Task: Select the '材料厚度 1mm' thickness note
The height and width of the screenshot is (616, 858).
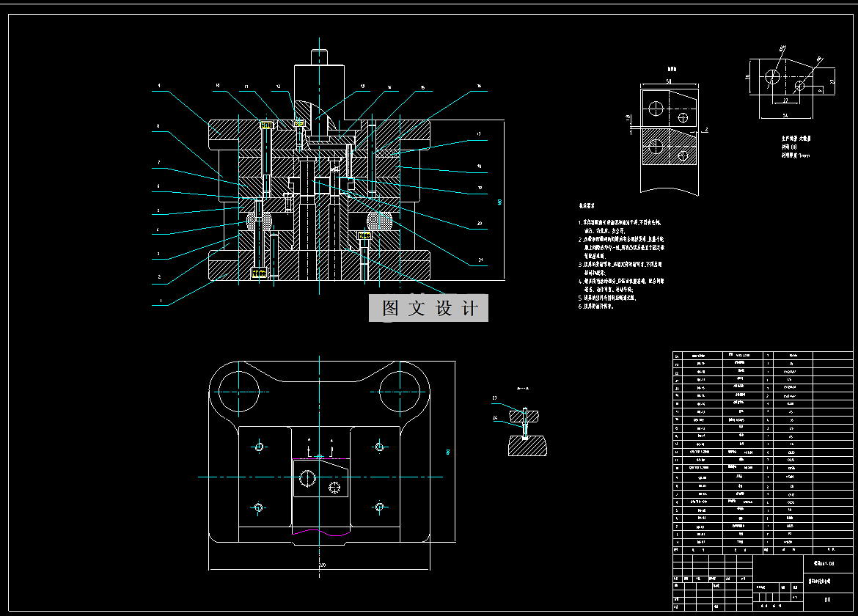Action: [x=795, y=155]
